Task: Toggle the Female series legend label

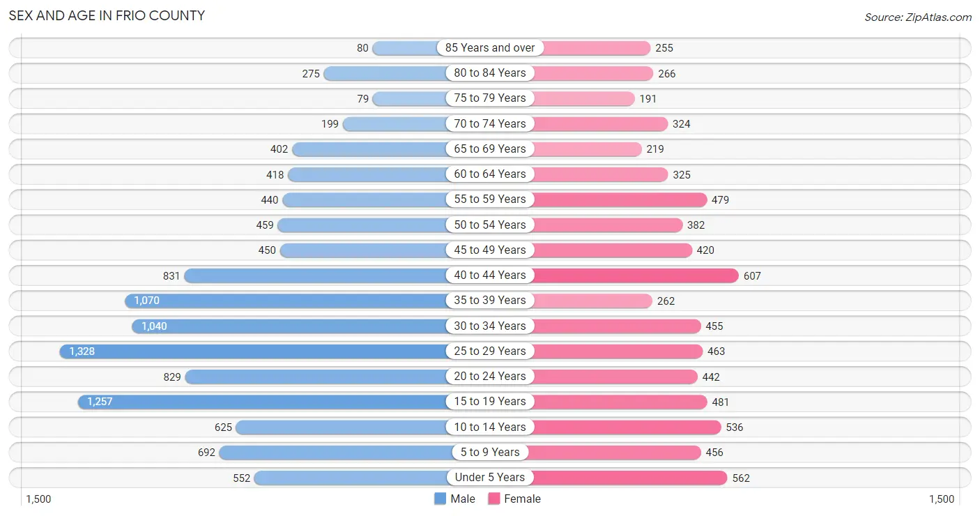Action: (x=523, y=499)
